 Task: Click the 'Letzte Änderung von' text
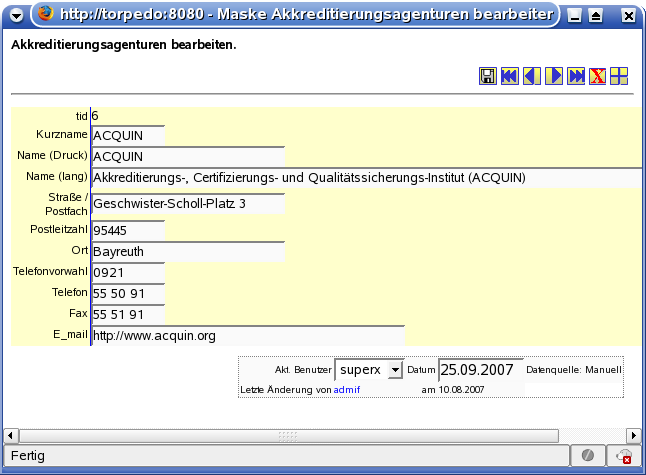pyautogui.click(x=286, y=390)
